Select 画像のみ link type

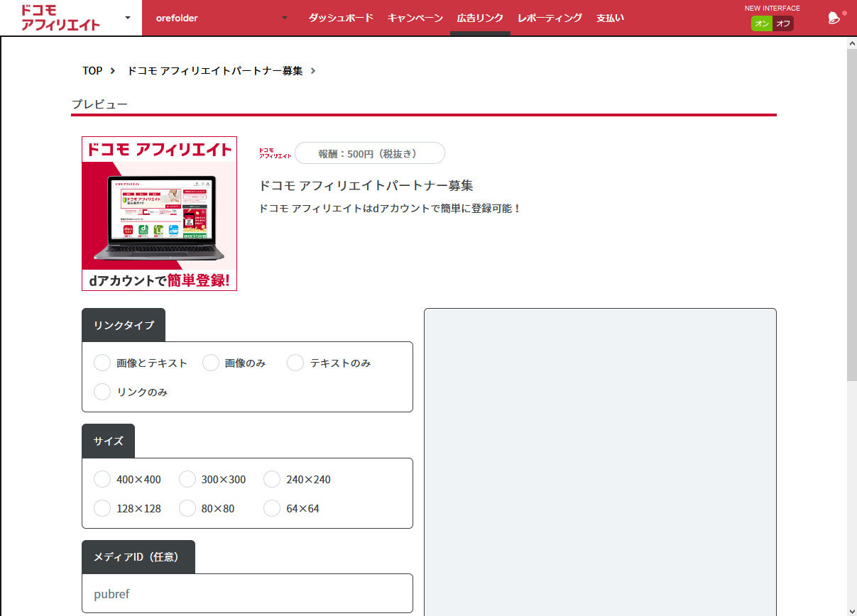[211, 363]
